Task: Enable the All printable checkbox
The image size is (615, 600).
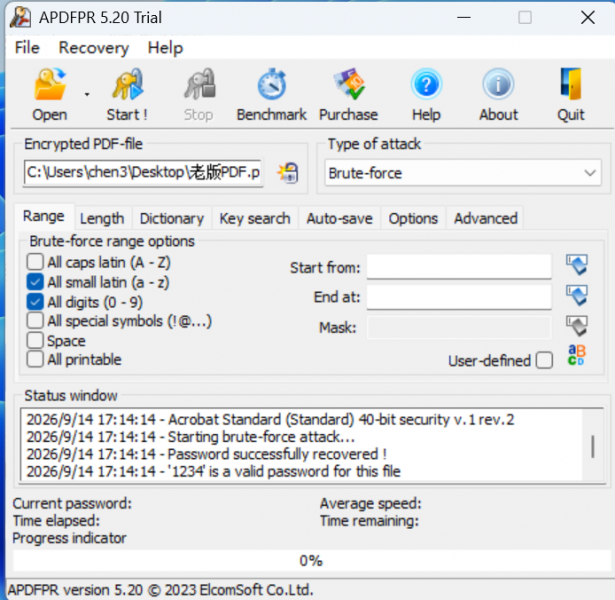Action: click(35, 359)
